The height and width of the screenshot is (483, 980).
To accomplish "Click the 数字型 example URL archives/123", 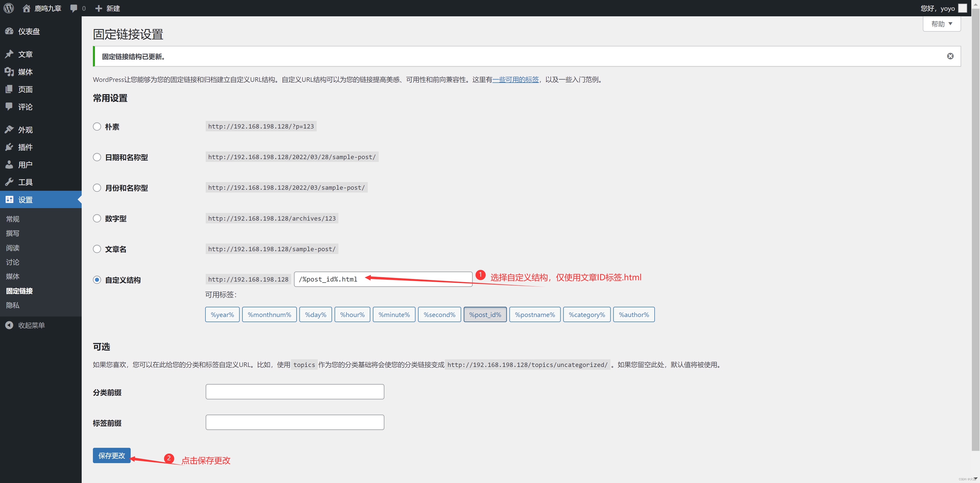I will pyautogui.click(x=272, y=218).
